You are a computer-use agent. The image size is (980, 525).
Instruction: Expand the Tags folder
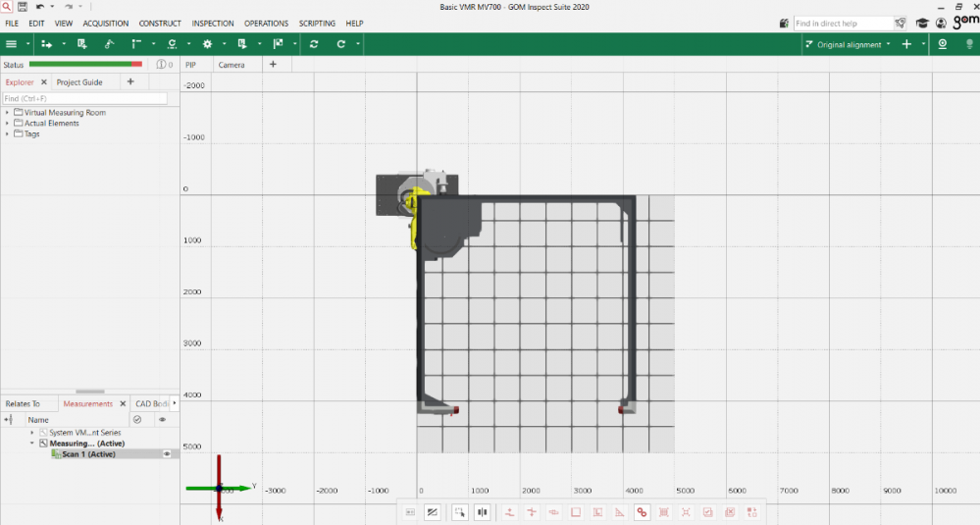7,133
